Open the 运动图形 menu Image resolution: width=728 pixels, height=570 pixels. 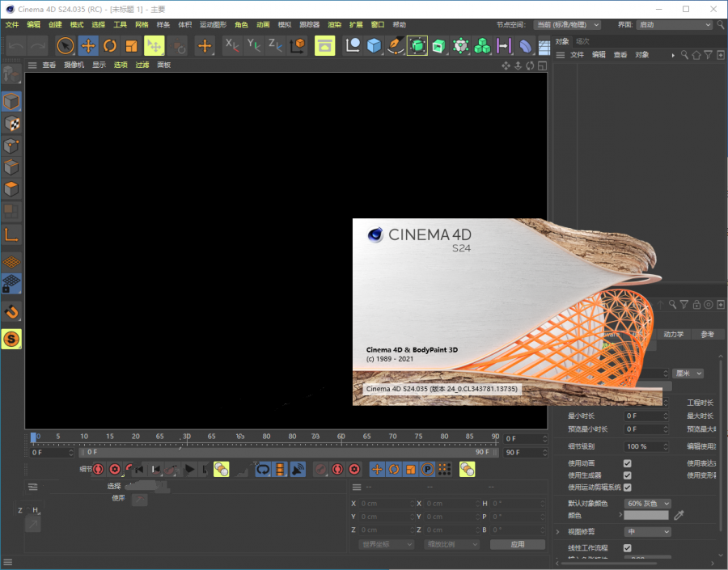(x=213, y=24)
